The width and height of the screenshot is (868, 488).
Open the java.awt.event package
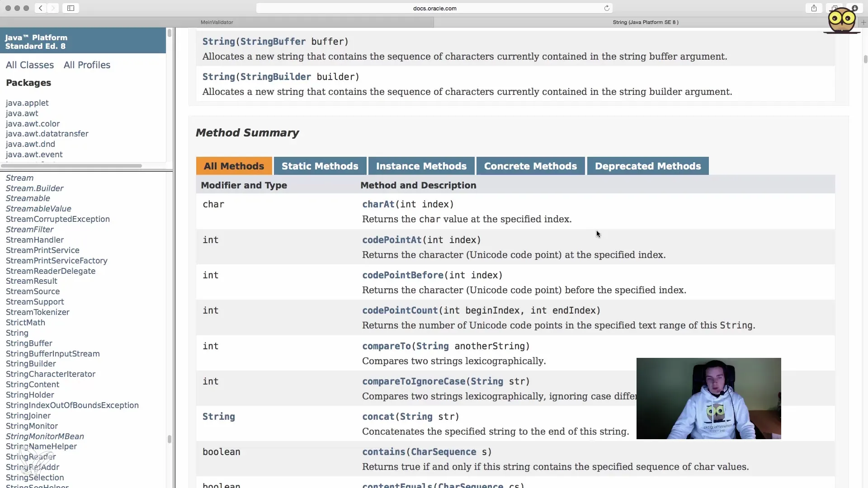[34, 155]
